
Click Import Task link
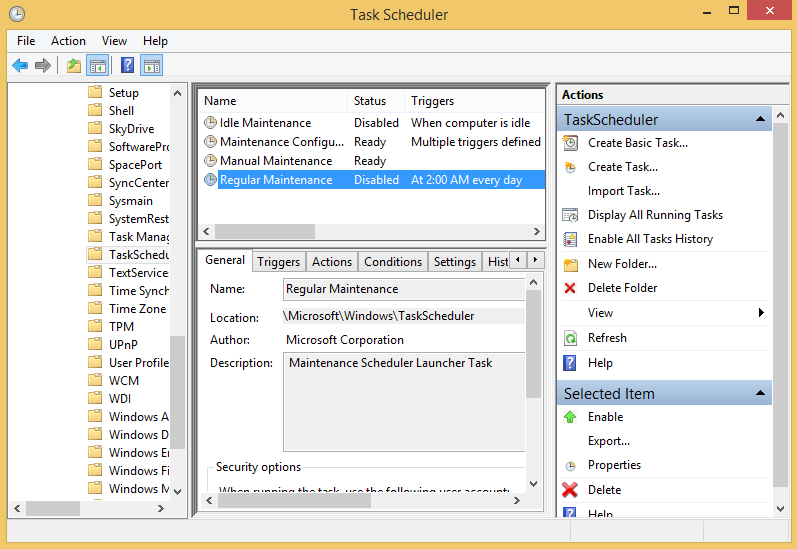coord(624,191)
